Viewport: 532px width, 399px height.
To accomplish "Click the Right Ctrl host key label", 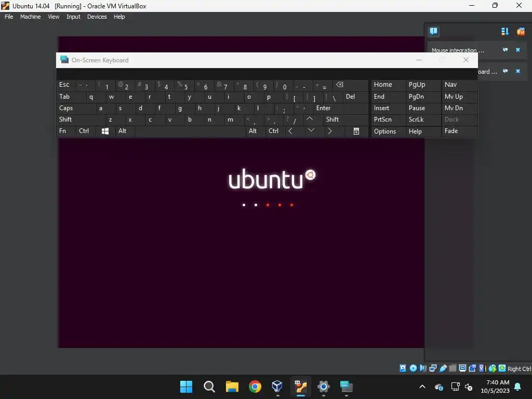I will [x=519, y=369].
